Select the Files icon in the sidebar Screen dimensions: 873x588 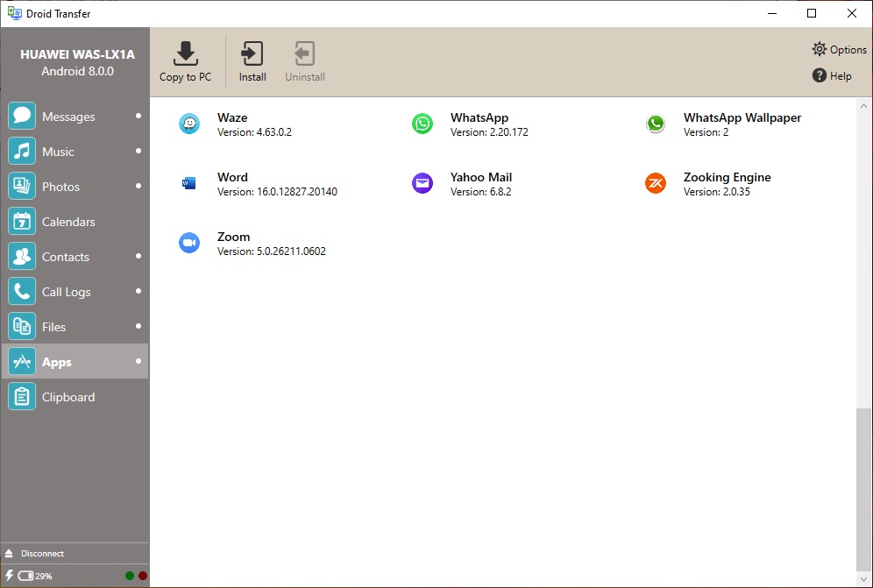[22, 326]
